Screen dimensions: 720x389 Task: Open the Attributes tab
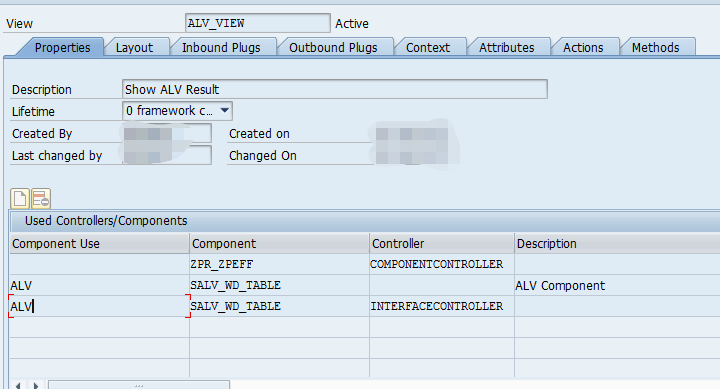coord(506,47)
